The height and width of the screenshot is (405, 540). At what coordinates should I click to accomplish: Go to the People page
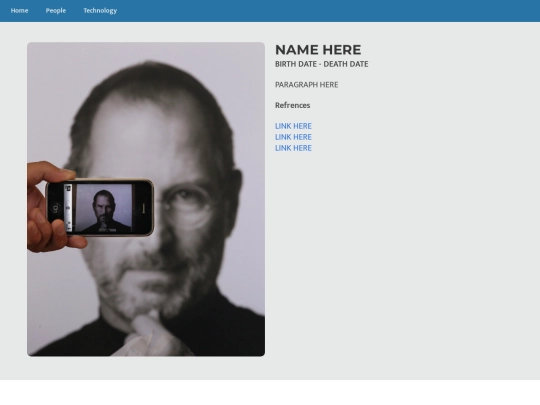tap(56, 11)
